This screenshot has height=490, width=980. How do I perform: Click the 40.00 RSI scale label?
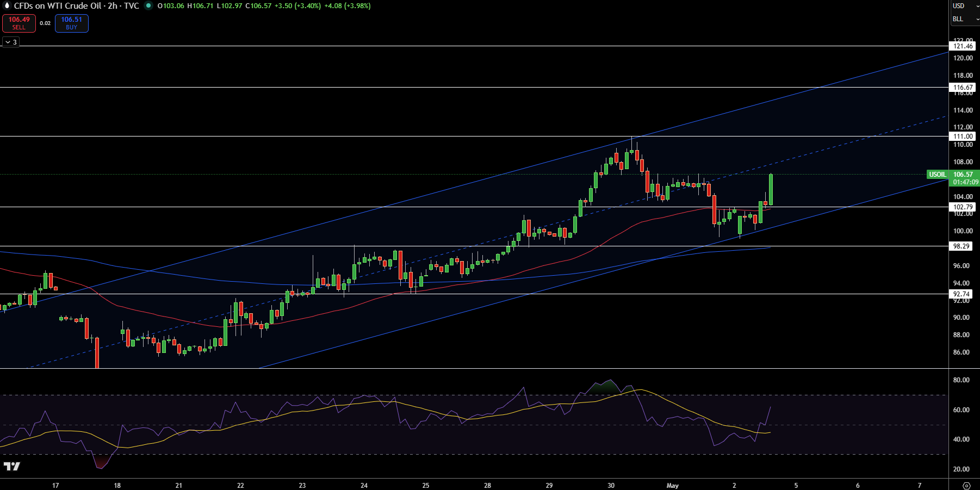coord(961,439)
